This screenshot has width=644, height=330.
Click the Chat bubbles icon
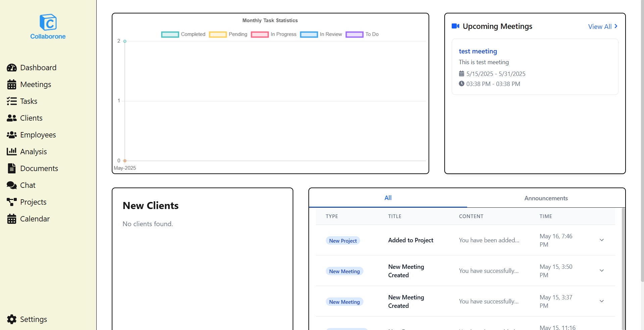point(12,185)
